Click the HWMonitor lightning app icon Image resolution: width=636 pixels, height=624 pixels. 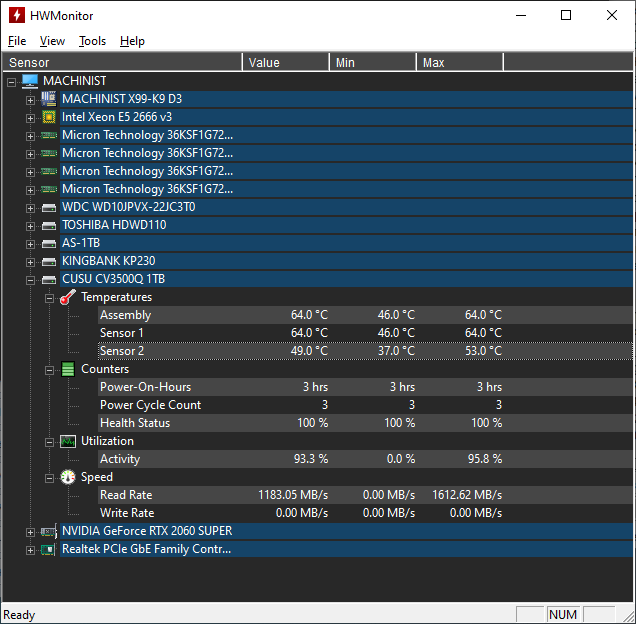16,15
